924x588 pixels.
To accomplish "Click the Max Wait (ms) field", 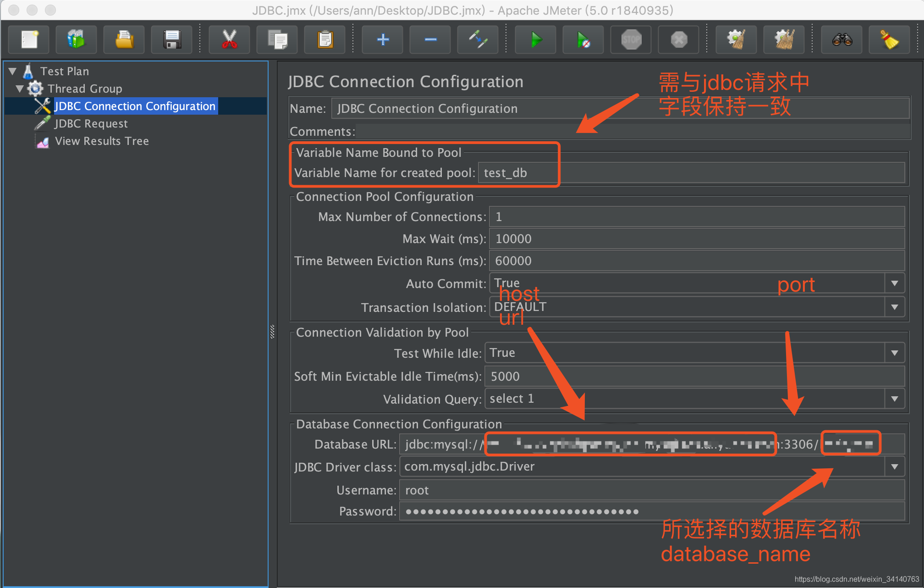I will tap(697, 239).
